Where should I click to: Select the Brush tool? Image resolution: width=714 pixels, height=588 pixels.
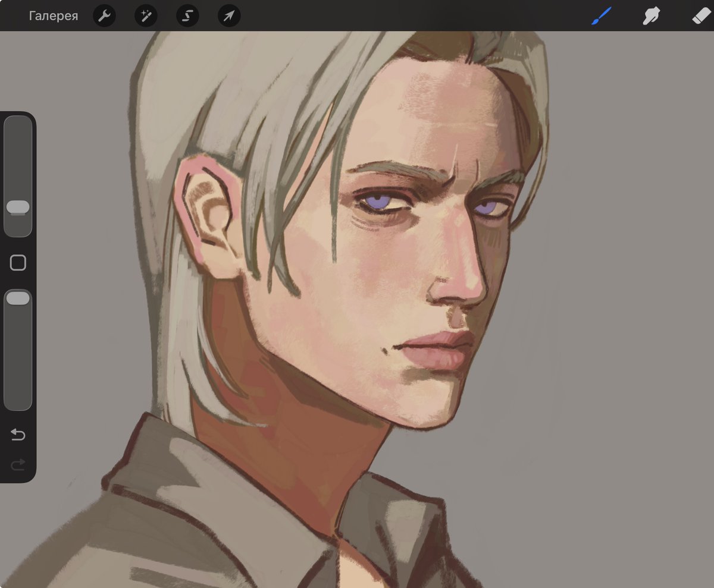[603, 16]
